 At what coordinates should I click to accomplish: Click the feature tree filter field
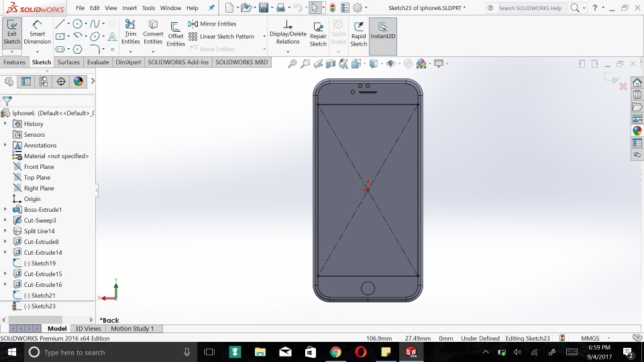[x=48, y=101]
